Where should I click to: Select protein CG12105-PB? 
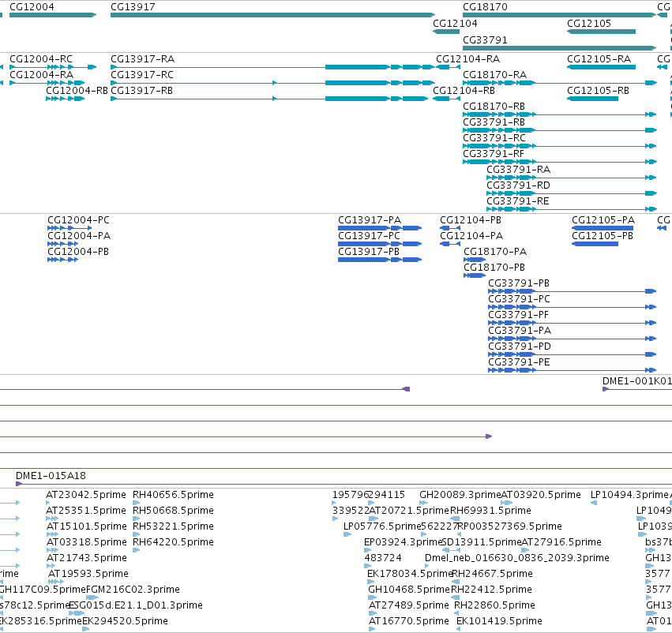coord(603,236)
